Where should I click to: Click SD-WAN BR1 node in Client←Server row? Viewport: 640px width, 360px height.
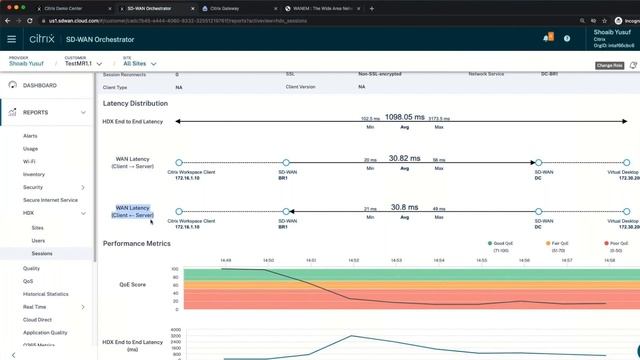[x=286, y=211]
